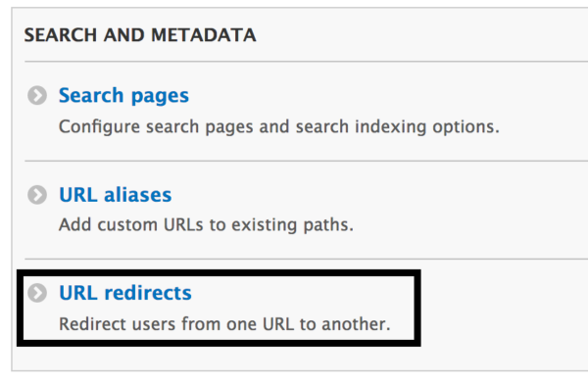Click the word 'aliases' in URL aliases link
The image size is (588, 384).
pos(137,195)
